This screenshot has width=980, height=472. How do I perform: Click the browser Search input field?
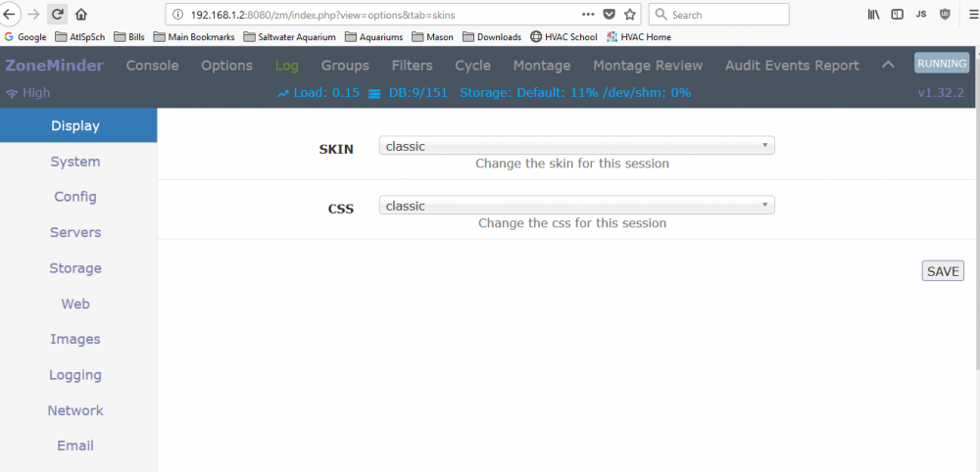[x=718, y=15]
